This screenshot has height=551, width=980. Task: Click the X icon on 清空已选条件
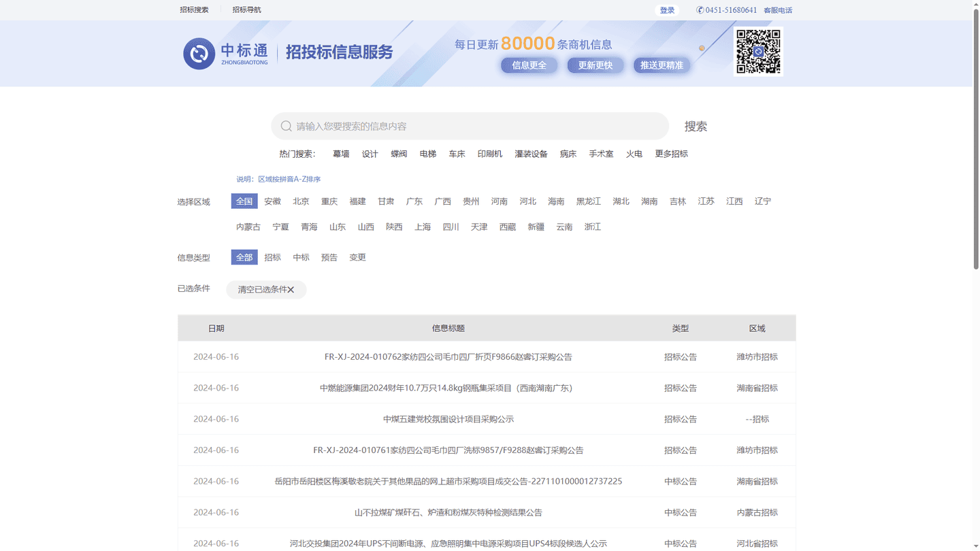[x=291, y=290]
